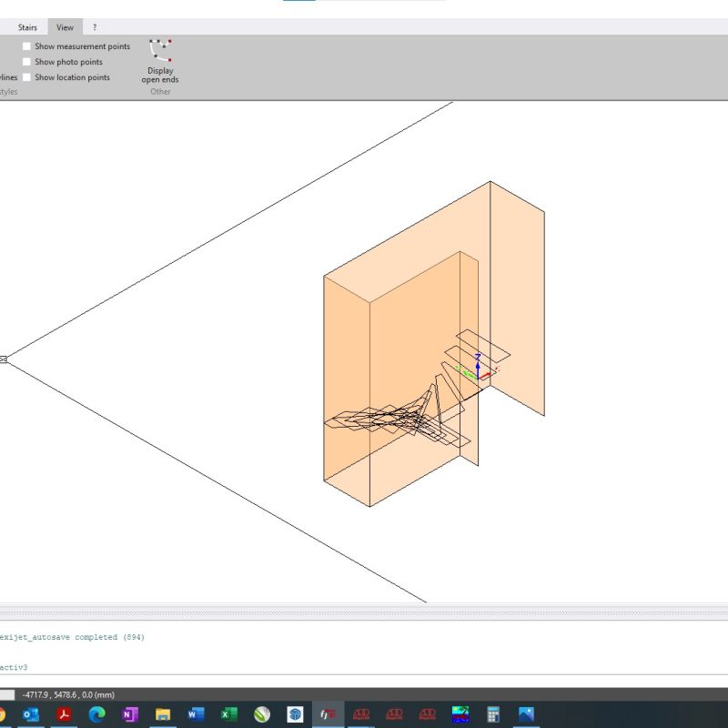Switch to Excel in the taskbar
Viewport: 728px width, 728px height.
229,714
